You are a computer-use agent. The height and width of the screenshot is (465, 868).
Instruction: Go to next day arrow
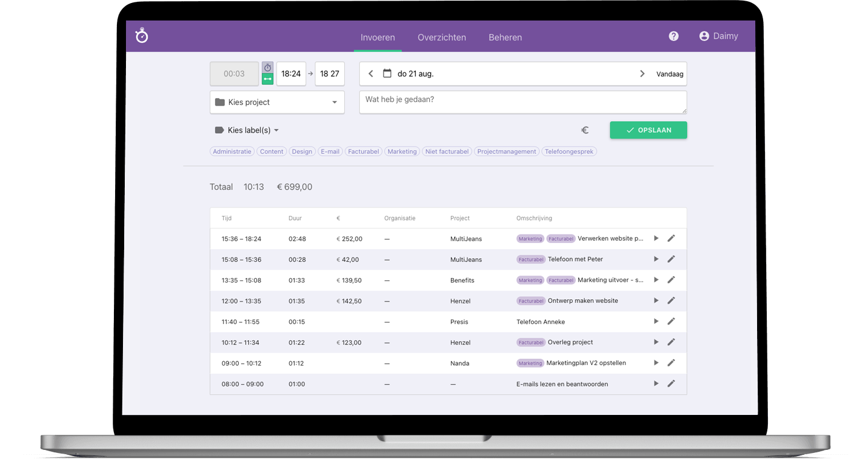pyautogui.click(x=642, y=74)
